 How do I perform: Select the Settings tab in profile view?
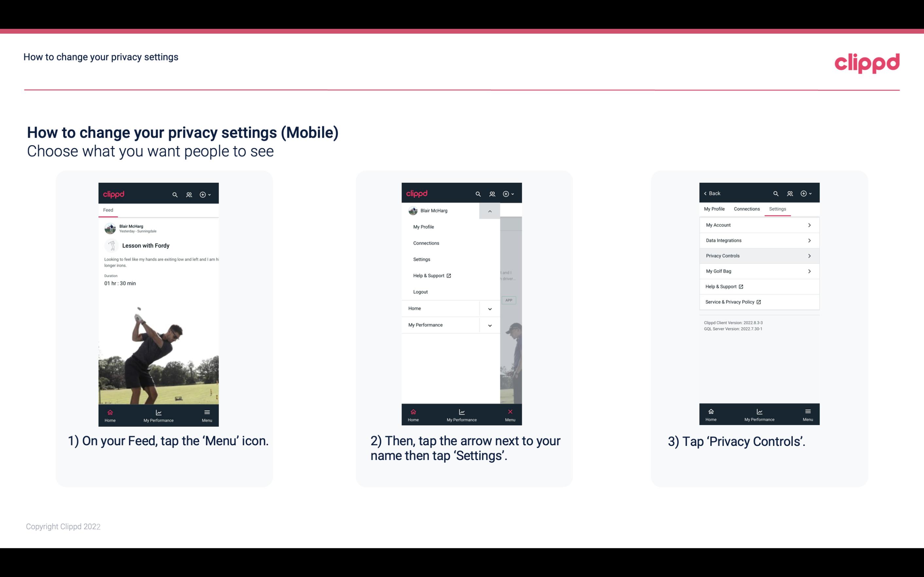click(x=777, y=209)
